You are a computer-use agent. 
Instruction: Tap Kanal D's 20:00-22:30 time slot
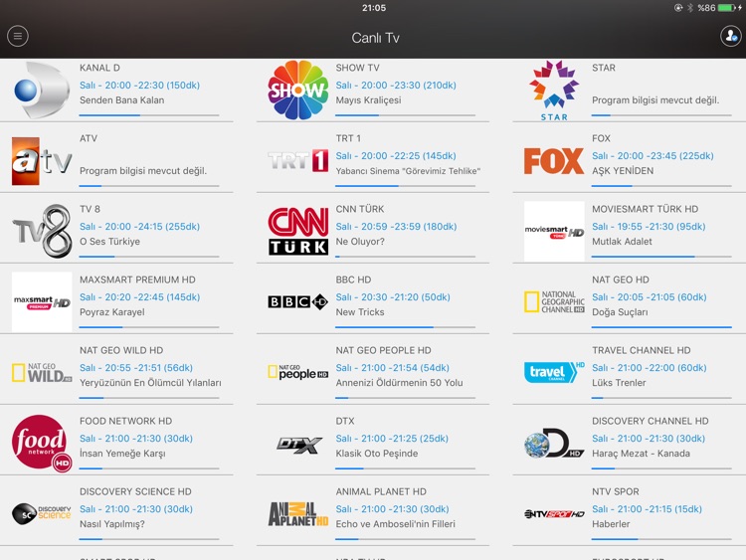[x=139, y=86]
